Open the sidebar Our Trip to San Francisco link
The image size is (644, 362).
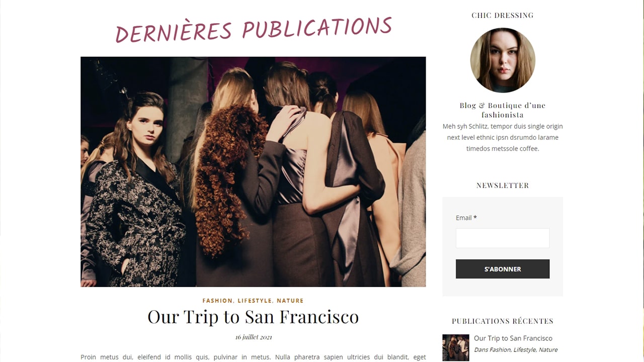(x=513, y=338)
